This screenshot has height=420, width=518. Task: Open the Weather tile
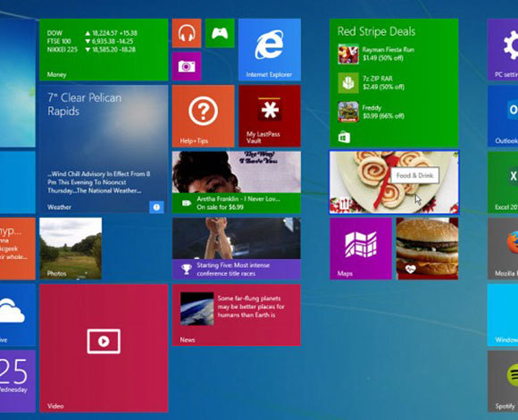pos(104,149)
